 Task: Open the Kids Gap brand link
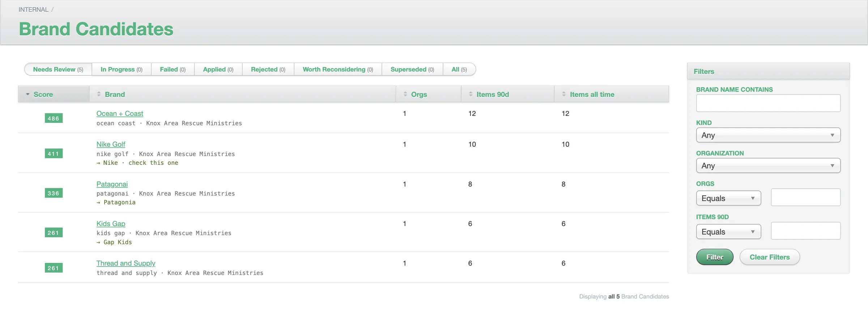pyautogui.click(x=111, y=223)
